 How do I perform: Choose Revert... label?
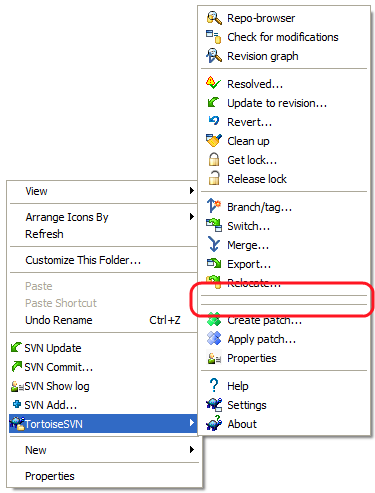pos(250,122)
